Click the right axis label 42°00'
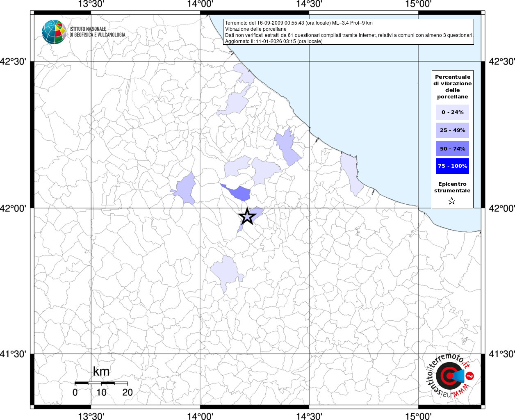Image resolution: width=515 pixels, height=420 pixels. 502,208
